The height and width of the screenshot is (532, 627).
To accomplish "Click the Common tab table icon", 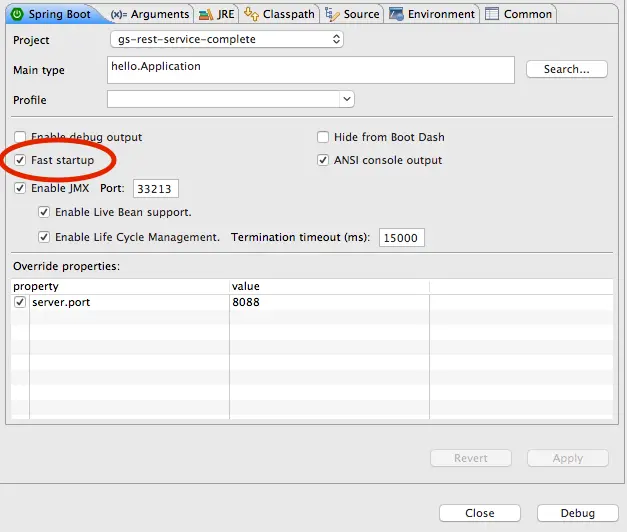I will pos(492,14).
